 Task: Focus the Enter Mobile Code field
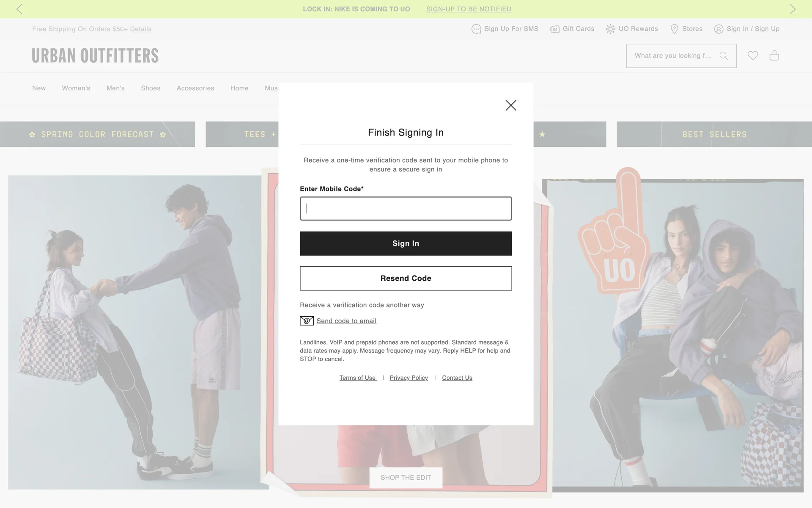pyautogui.click(x=406, y=208)
